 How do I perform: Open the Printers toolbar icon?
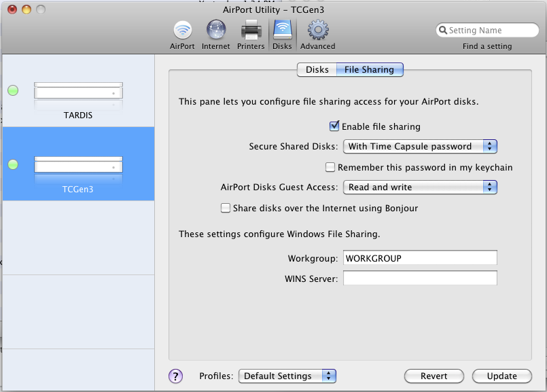pos(251,35)
